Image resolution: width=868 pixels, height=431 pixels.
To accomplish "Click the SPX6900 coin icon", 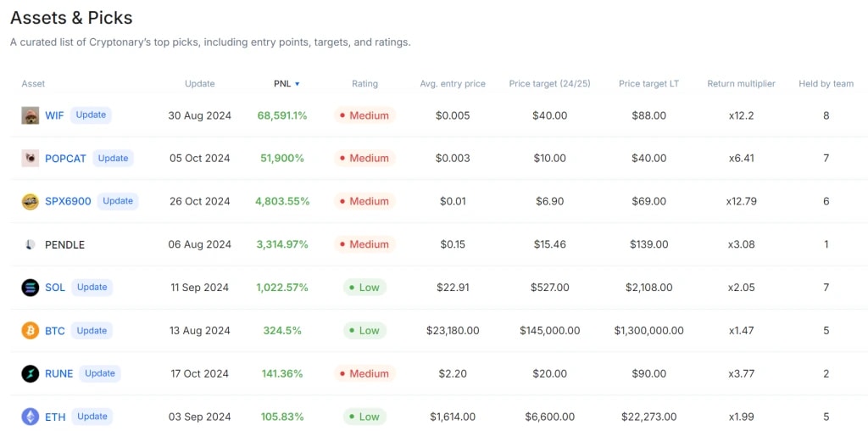I will 31,201.
